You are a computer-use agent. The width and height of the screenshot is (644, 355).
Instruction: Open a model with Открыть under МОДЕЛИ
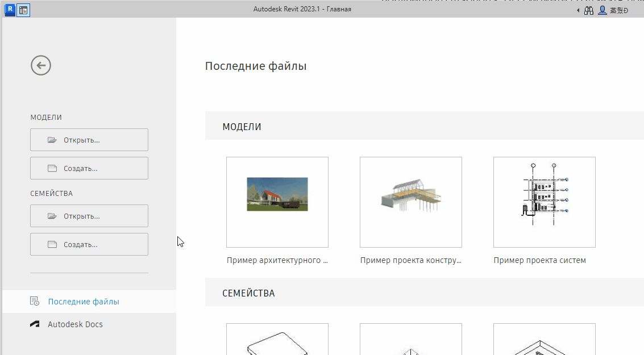pos(89,140)
